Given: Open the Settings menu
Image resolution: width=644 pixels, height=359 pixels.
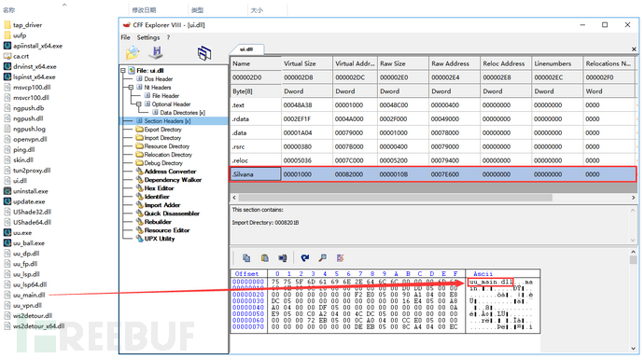Looking at the screenshot, I should click(148, 37).
